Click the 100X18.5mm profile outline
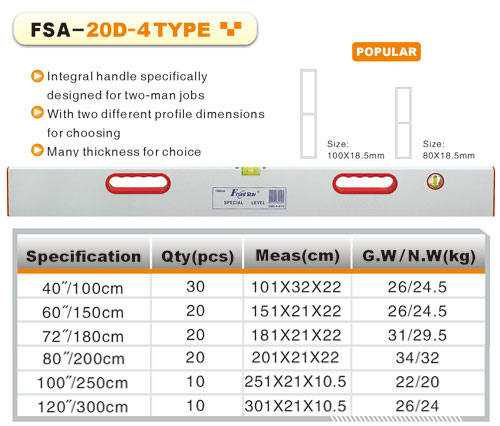Image resolution: width=500 pixels, height=426 pixels. coord(308,114)
